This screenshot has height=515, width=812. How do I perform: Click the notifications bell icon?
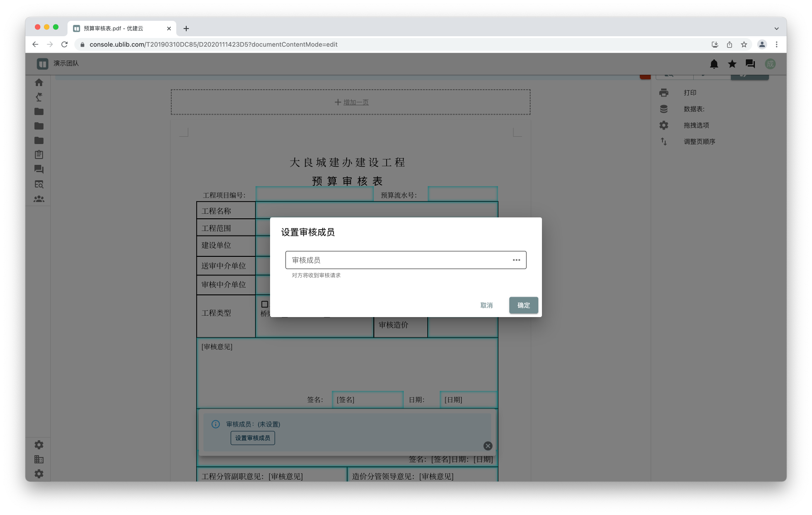714,64
